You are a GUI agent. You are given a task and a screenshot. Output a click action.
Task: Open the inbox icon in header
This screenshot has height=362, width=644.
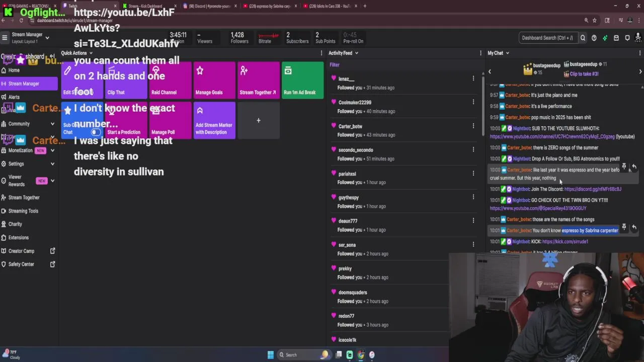pyautogui.click(x=616, y=38)
